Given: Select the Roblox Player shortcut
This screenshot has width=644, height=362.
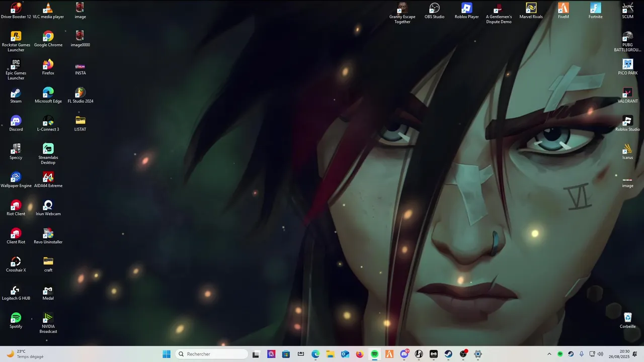Looking at the screenshot, I should pyautogui.click(x=467, y=11).
